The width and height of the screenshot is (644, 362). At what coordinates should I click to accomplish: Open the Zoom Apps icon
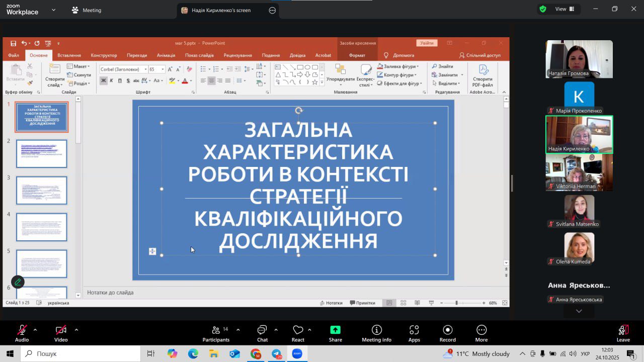click(414, 330)
